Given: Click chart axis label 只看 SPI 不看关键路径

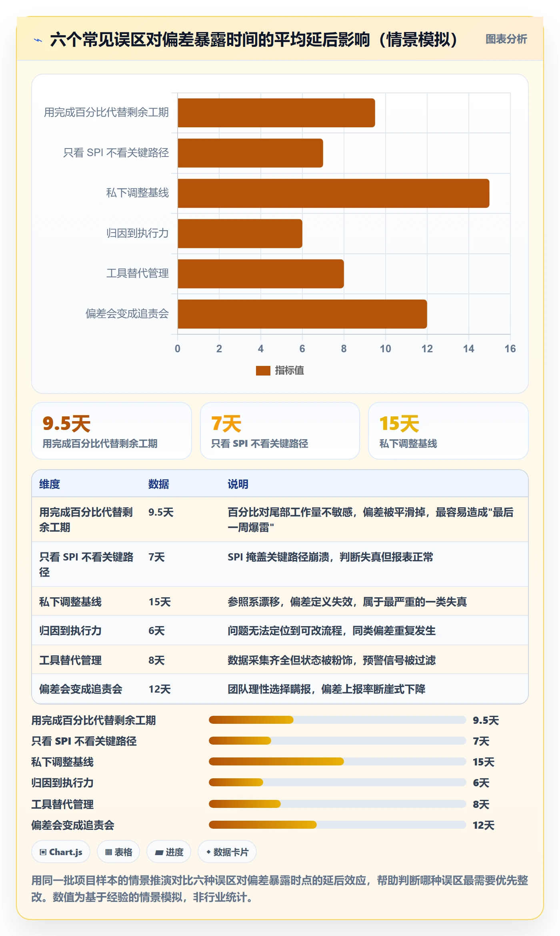Looking at the screenshot, I should tap(116, 153).
